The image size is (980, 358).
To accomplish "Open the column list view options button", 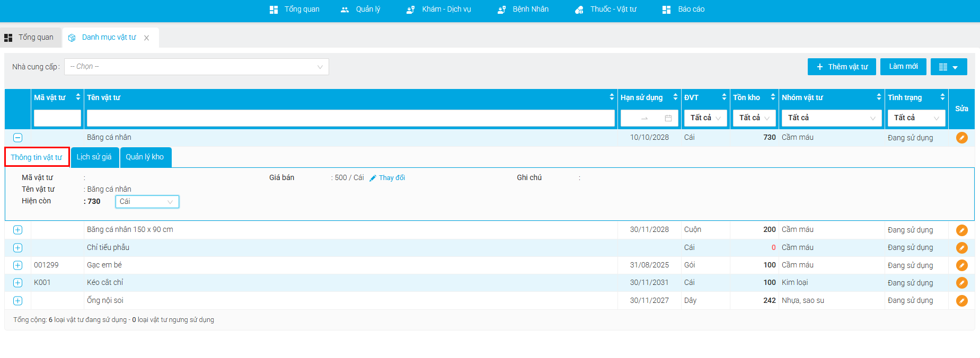I will [949, 67].
